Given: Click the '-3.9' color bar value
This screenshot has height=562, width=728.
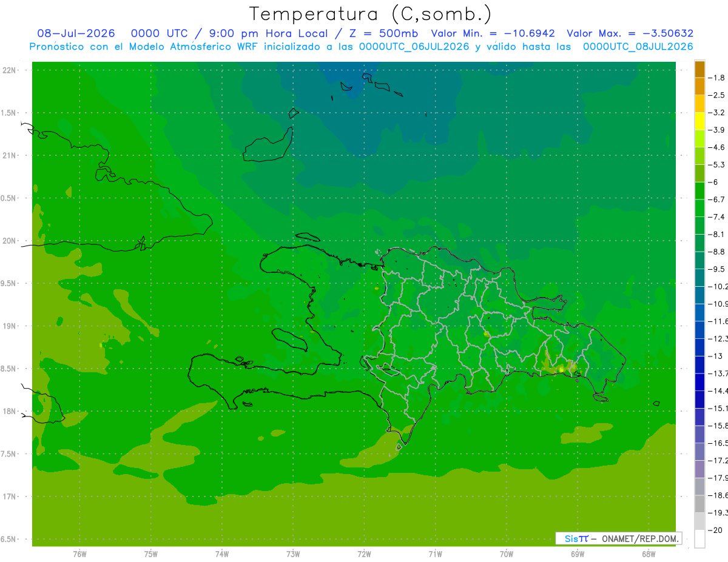Looking at the screenshot, I should pyautogui.click(x=716, y=130).
